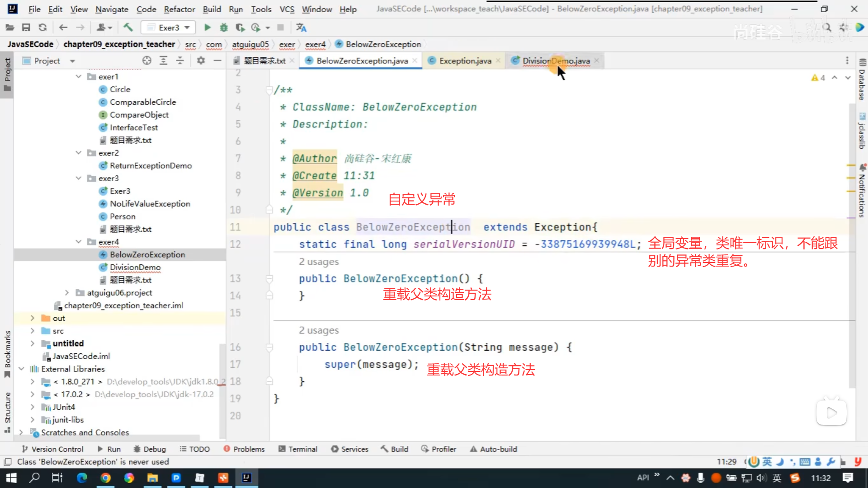Toggle the Bookmarks side panel
868x488 pixels.
click(7, 354)
